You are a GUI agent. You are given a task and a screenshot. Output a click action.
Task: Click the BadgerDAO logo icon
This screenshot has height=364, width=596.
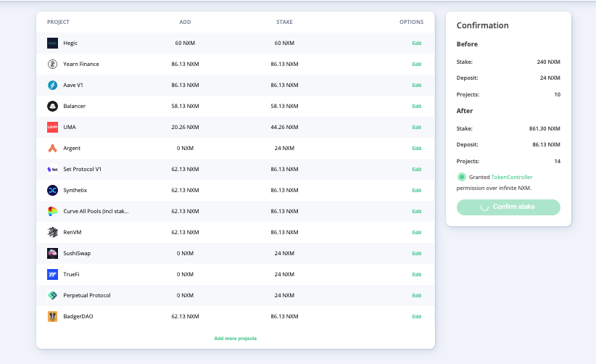52,316
